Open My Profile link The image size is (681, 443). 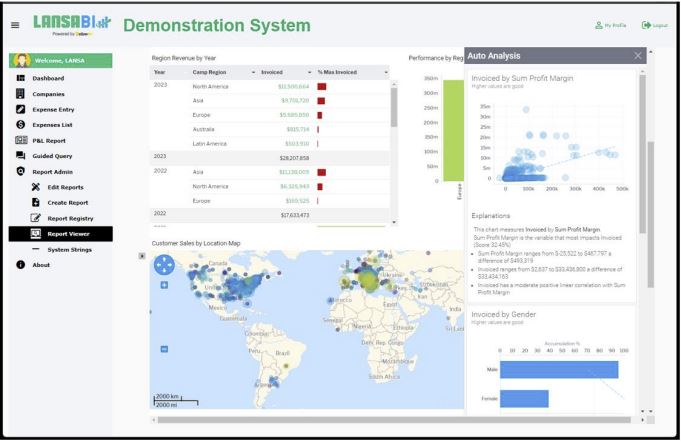coord(610,25)
